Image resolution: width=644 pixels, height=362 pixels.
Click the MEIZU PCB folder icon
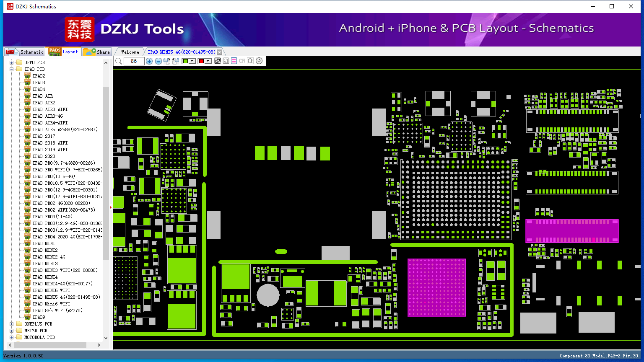[19, 331]
